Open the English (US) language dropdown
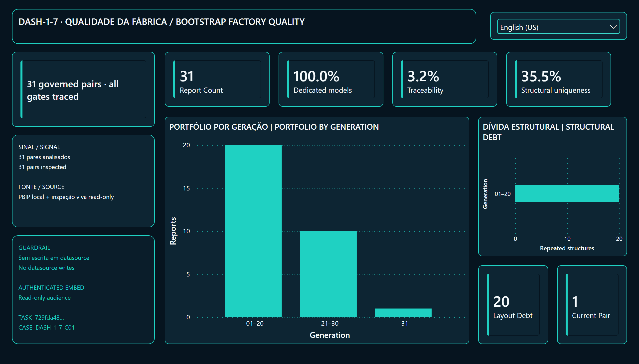 point(558,26)
